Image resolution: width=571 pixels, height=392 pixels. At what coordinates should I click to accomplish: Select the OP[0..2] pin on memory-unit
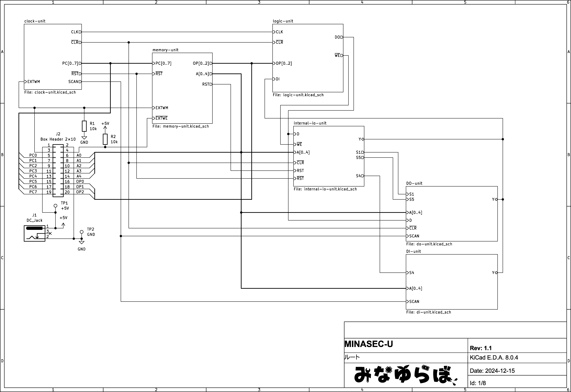coord(203,63)
